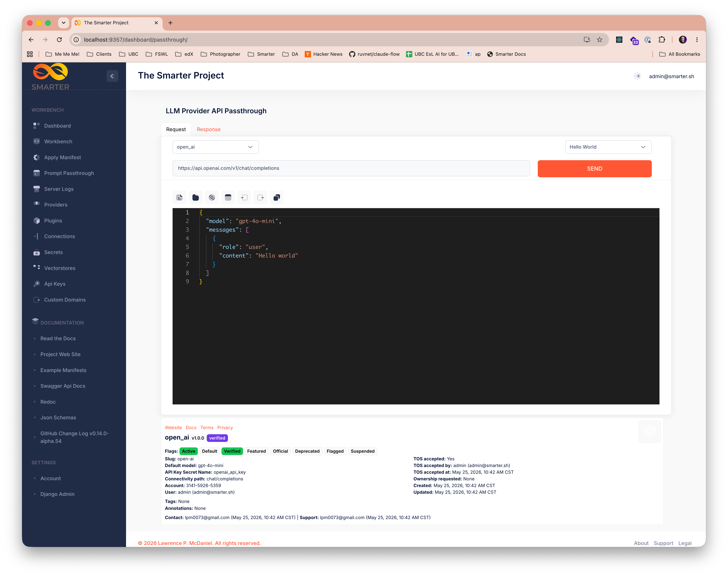Click the purple verified badge

(x=217, y=438)
